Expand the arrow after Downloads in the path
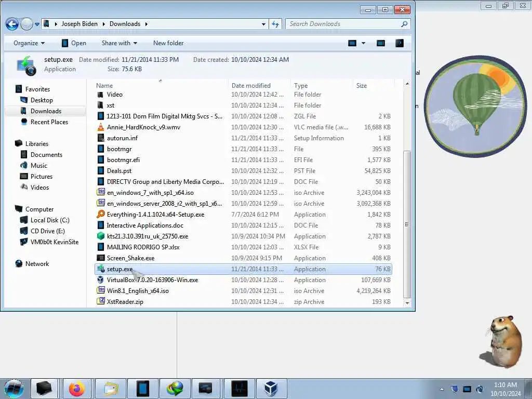The width and height of the screenshot is (532, 399). pos(146,24)
